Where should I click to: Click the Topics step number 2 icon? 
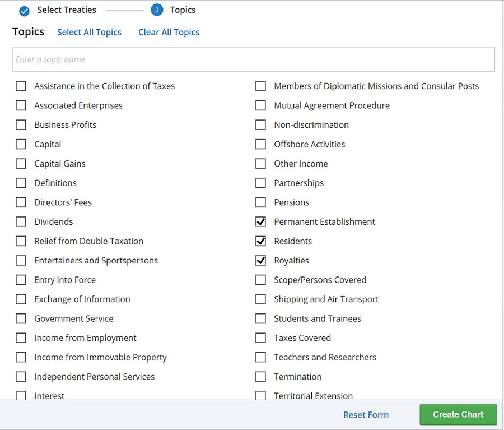[157, 10]
